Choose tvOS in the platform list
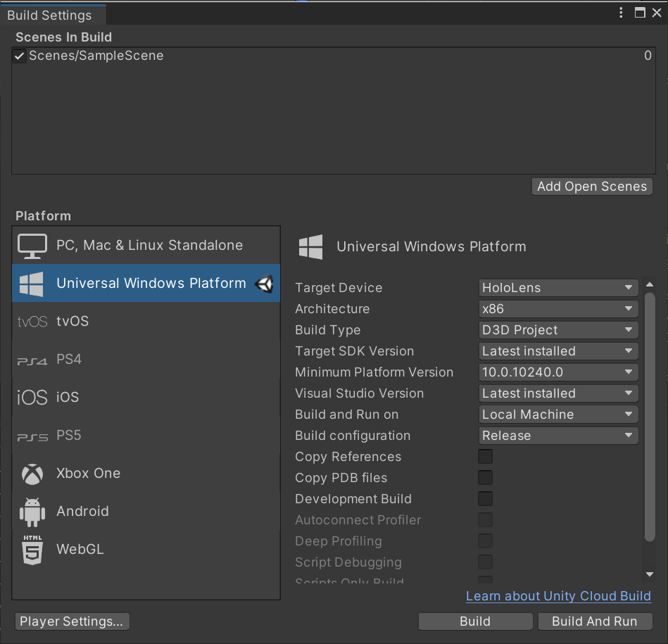668x644 pixels. coord(146,321)
